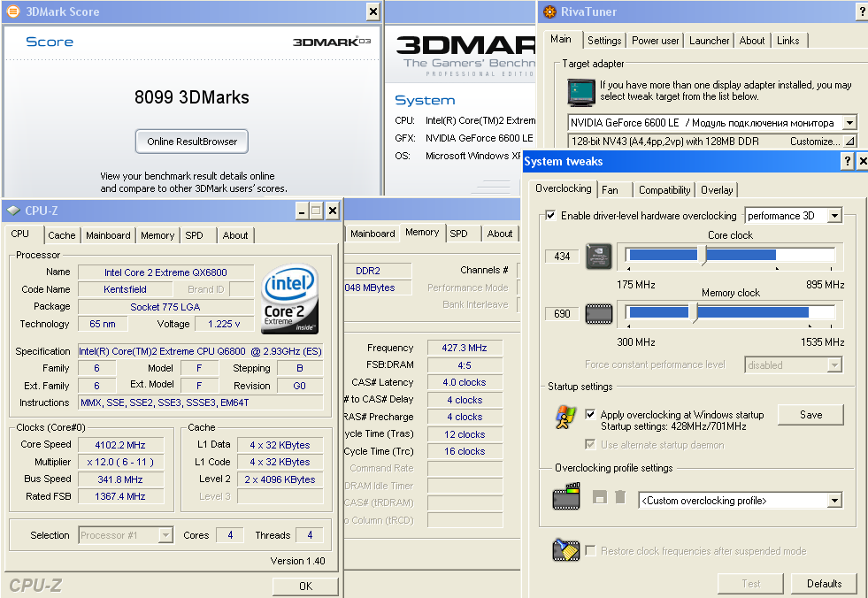Viewport: 868px width, 598px height.
Task: Click the monitor icon in Target adapter
Action: point(580,92)
